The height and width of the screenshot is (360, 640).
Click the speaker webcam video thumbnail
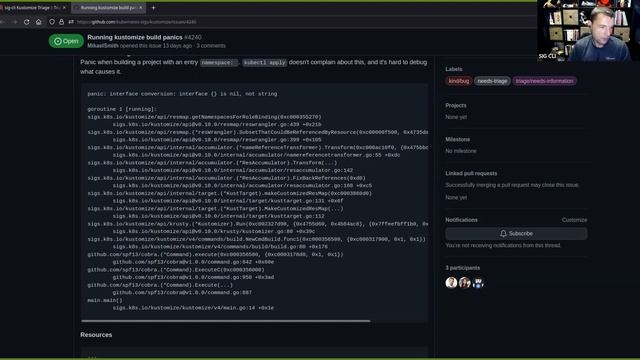point(588,31)
